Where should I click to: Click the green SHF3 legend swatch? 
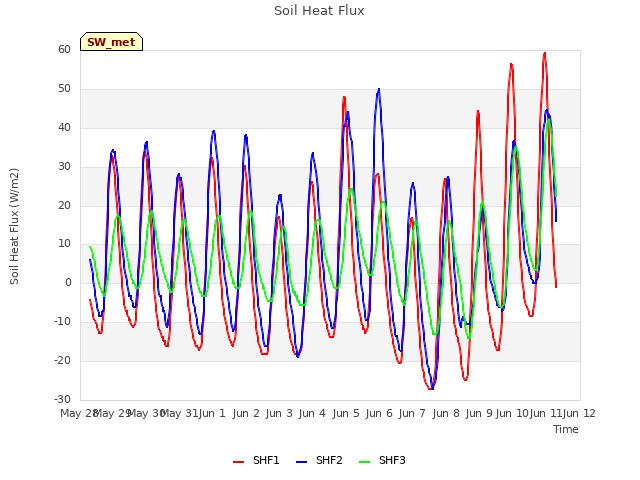click(364, 462)
